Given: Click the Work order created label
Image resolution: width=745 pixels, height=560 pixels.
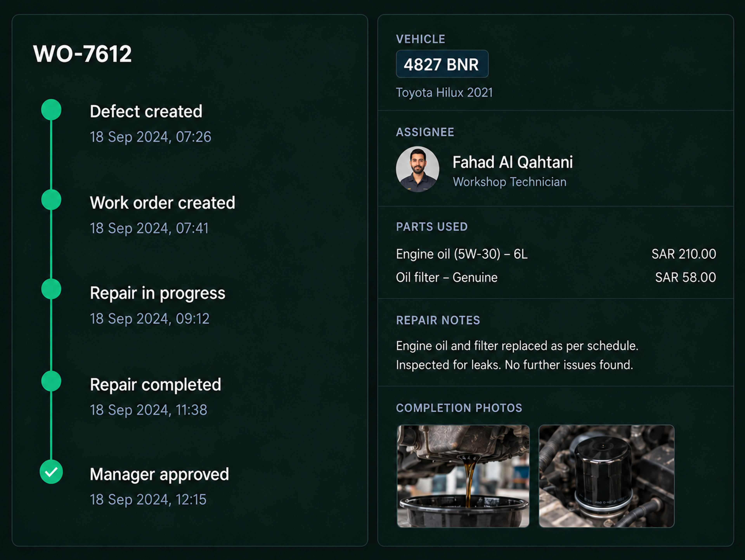Looking at the screenshot, I should (162, 203).
